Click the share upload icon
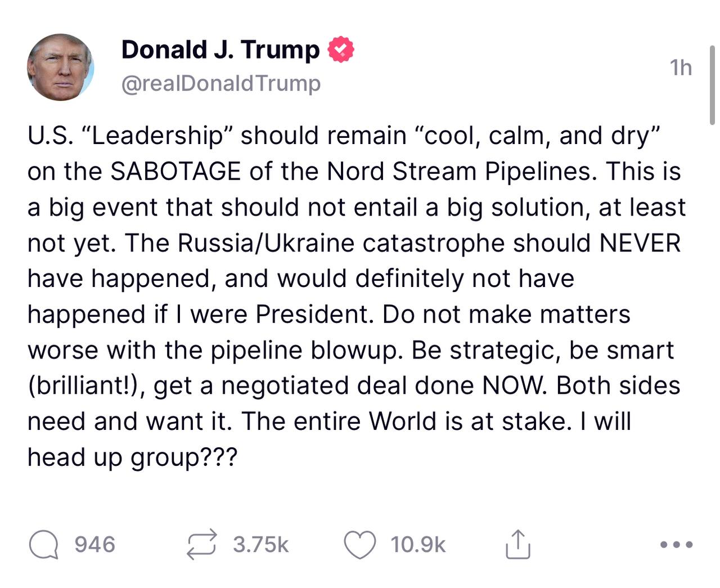 click(x=517, y=545)
